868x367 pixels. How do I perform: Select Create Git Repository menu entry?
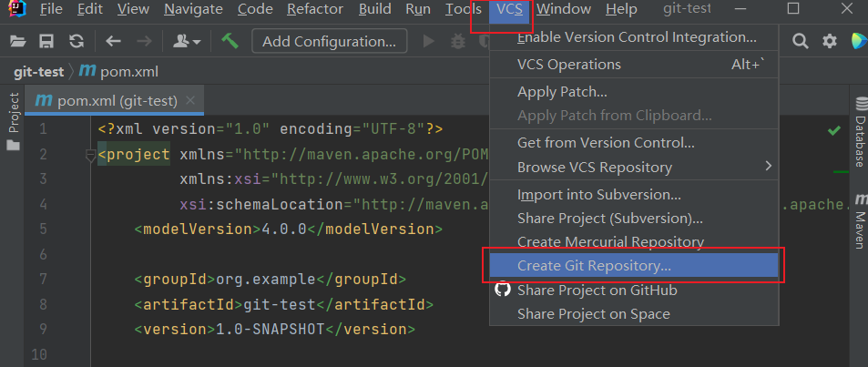coord(594,266)
